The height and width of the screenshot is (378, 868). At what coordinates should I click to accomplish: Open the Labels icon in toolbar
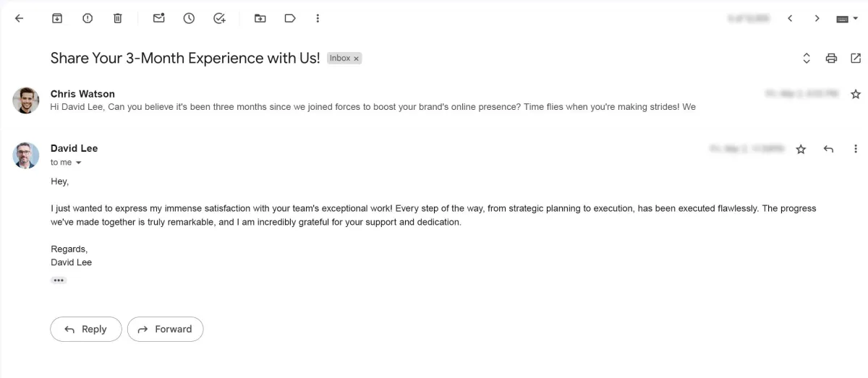290,19
